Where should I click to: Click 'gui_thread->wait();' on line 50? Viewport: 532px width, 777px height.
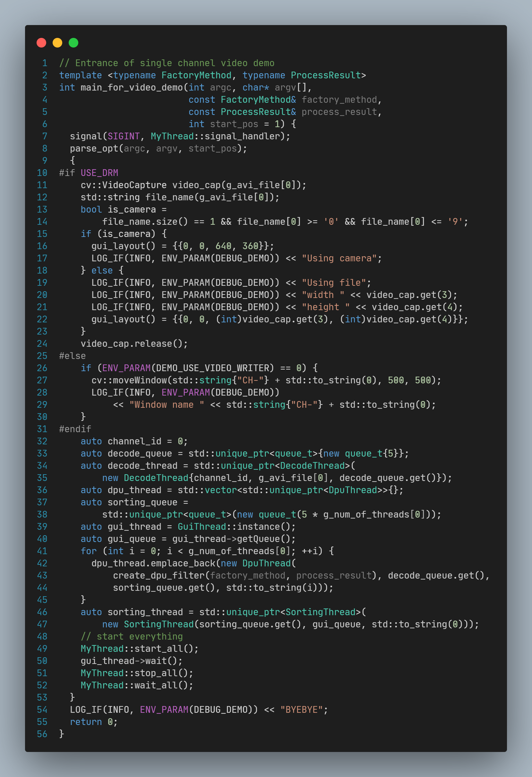point(132,661)
